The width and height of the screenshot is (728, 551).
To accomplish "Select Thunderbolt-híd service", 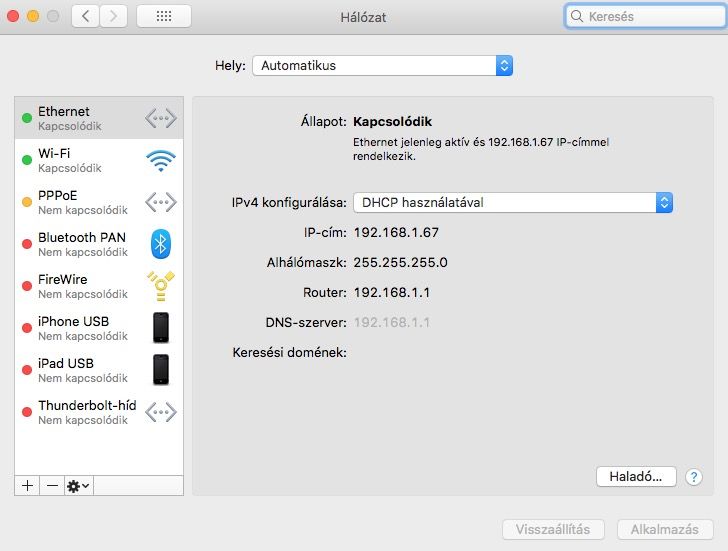I will click(x=99, y=412).
